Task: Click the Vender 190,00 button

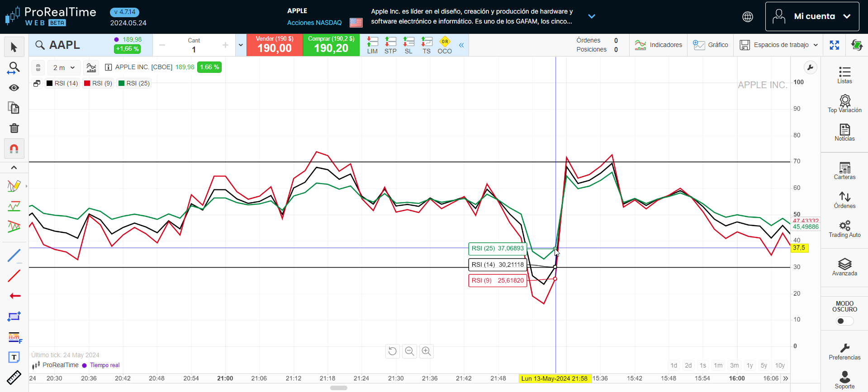Action: pyautogui.click(x=275, y=45)
